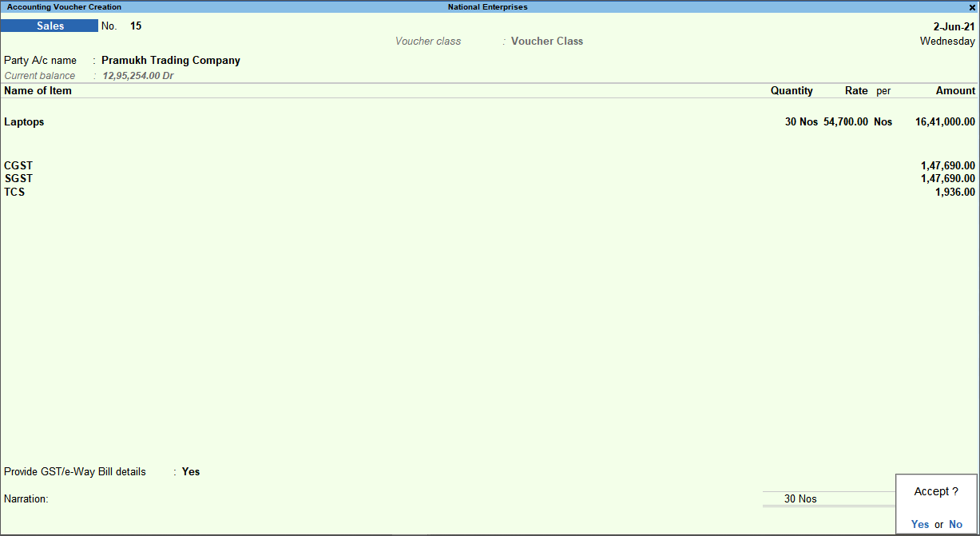
Task: Select the voucher number field showing 15
Action: [136, 26]
